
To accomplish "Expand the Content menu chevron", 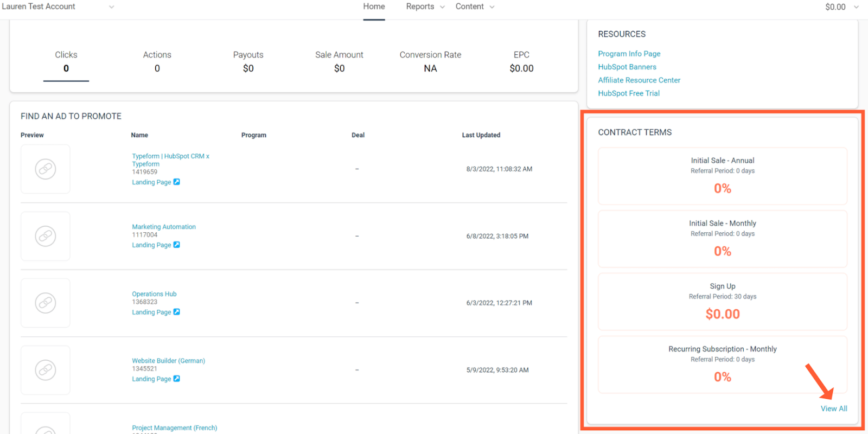I will [492, 7].
